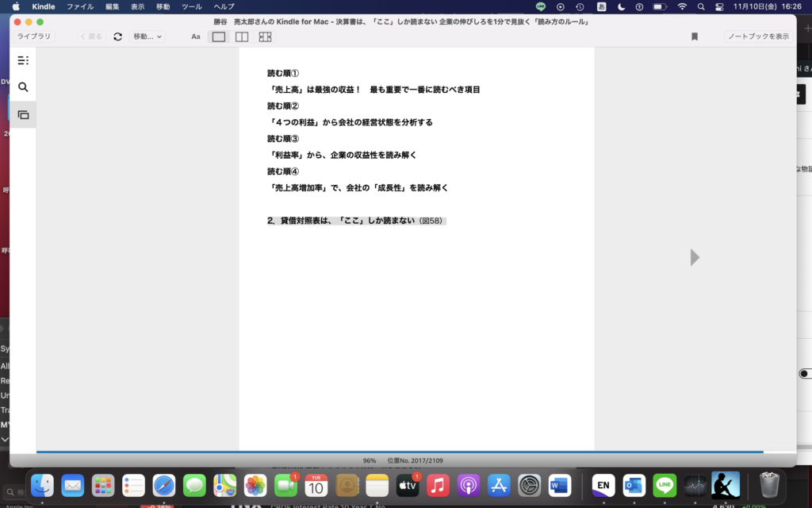812x508 pixels.
Task: Open Kindle app icon in the Dock
Action: [x=725, y=485]
